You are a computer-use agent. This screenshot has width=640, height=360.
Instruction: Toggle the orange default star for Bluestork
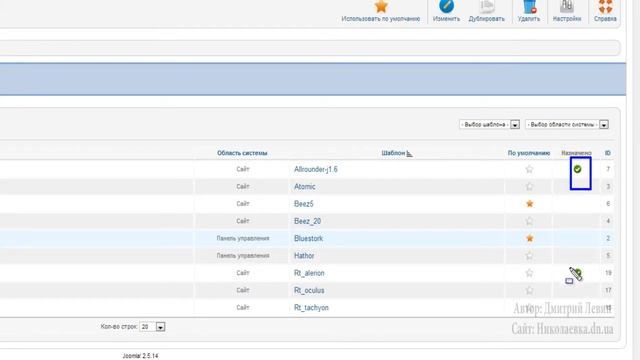[x=529, y=238]
